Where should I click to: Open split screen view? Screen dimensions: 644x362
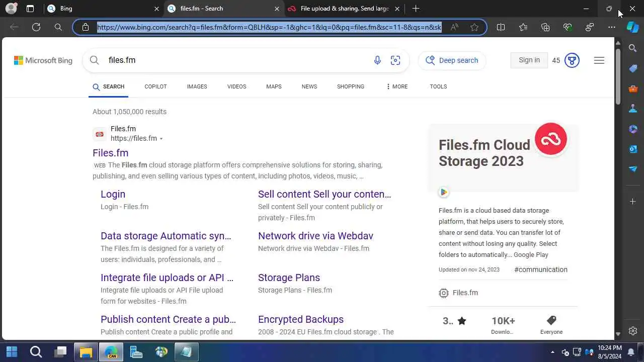click(x=501, y=27)
